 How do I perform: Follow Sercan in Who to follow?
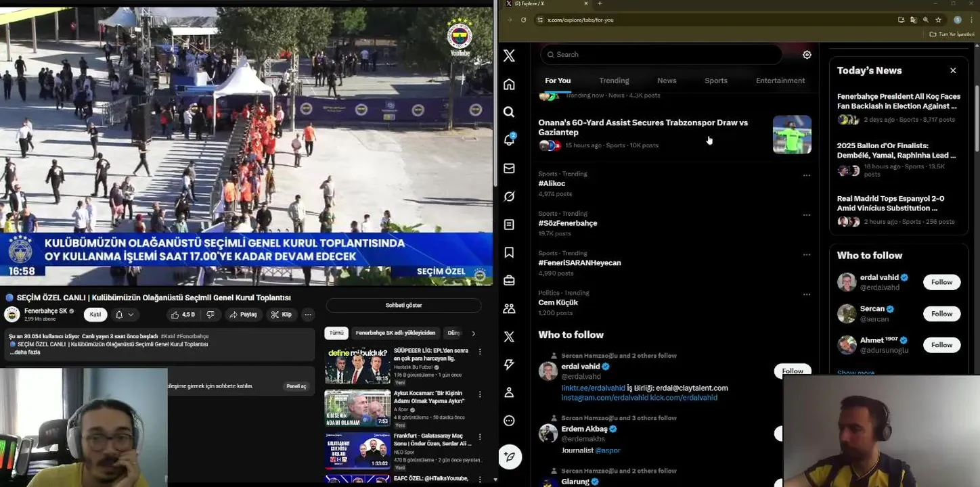[941, 313]
